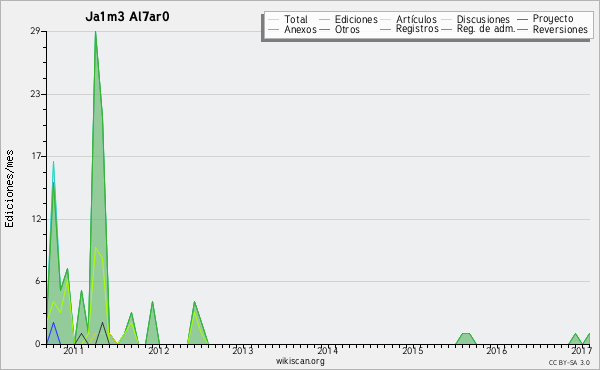Click the red Reversiones legend line swatch
Image resolution: width=600 pixels, height=370 pixels.
point(522,29)
